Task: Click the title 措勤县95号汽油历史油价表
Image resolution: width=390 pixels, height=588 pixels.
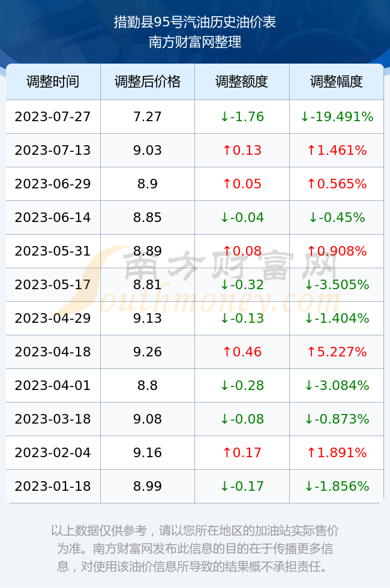Action: click(195, 22)
